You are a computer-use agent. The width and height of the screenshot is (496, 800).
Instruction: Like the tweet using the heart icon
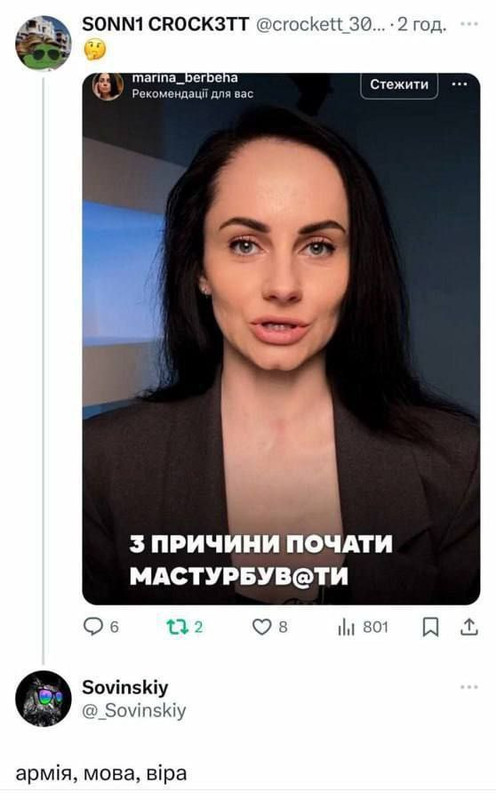[x=261, y=627]
